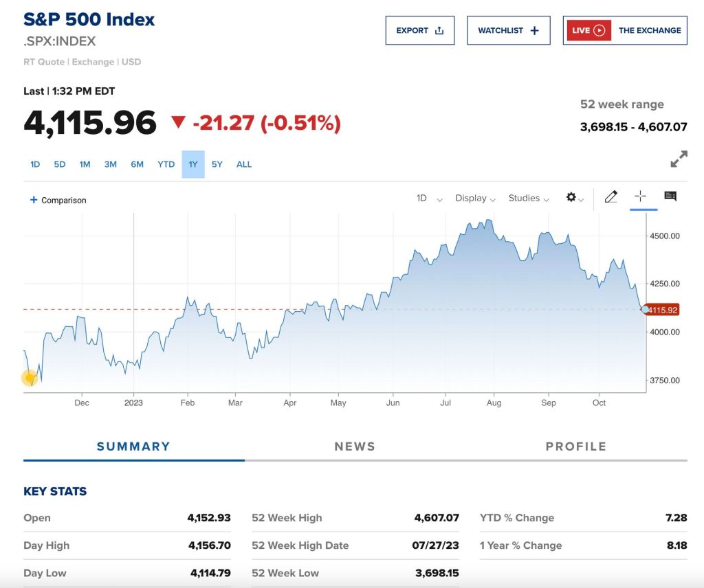Open the chart comment panel icon
The height and width of the screenshot is (588, 704).
[670, 196]
